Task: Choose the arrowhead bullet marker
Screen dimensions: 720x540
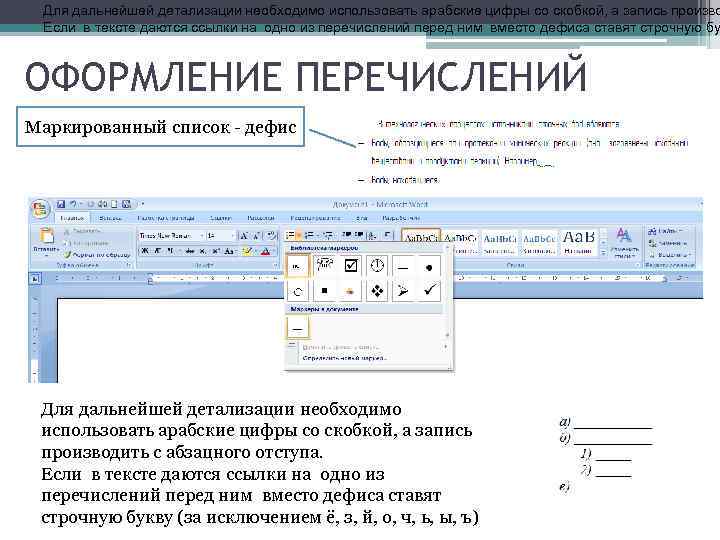Action: click(x=403, y=291)
